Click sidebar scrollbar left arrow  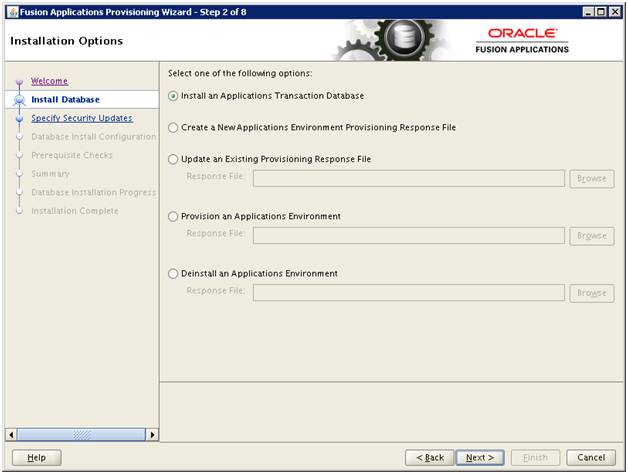(11, 435)
